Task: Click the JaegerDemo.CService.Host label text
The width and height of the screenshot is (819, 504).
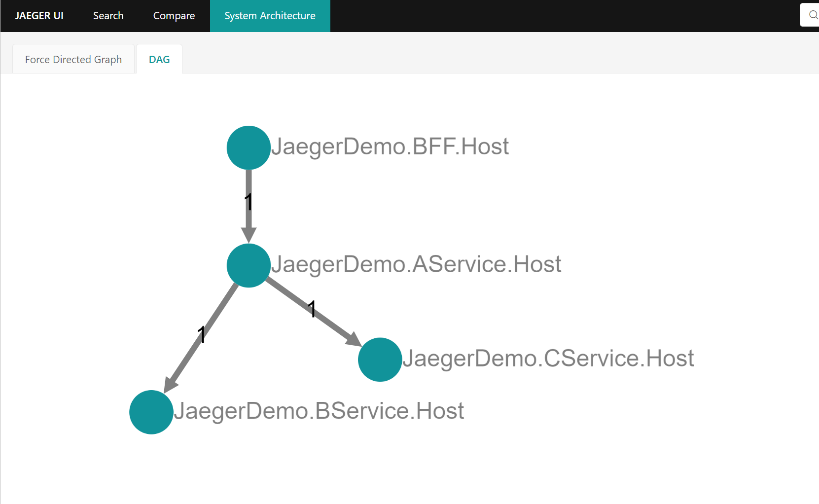Action: pyautogui.click(x=549, y=359)
